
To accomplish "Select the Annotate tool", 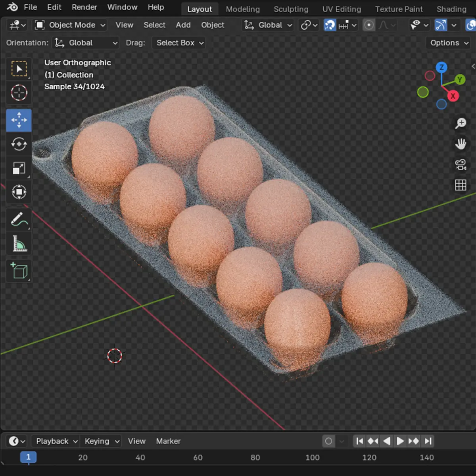I will point(19,219).
